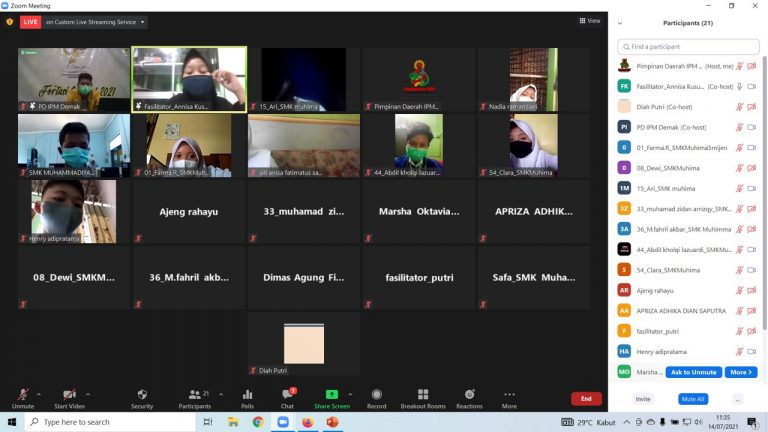Open Breakout Rooms icon

click(423, 394)
